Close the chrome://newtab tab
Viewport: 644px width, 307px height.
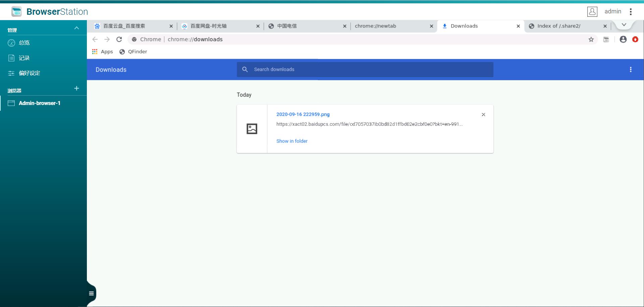[x=431, y=26]
